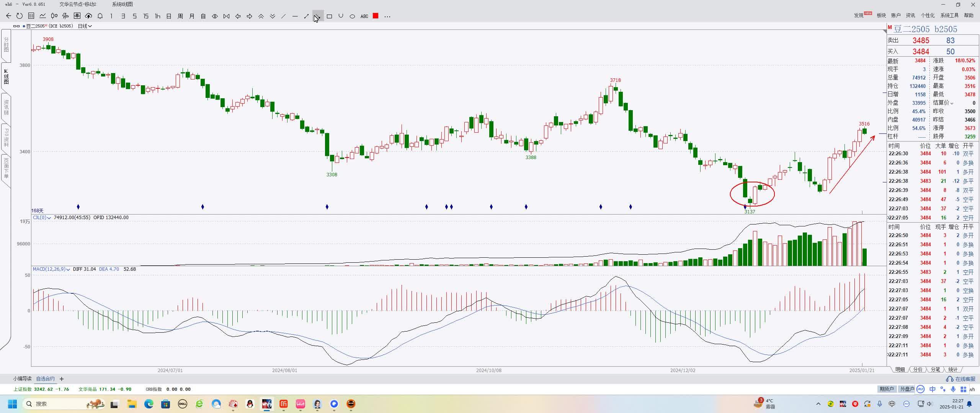This screenshot has width=980, height=413.
Task: Select the horizontal line drawing tool
Action: coord(295,16)
